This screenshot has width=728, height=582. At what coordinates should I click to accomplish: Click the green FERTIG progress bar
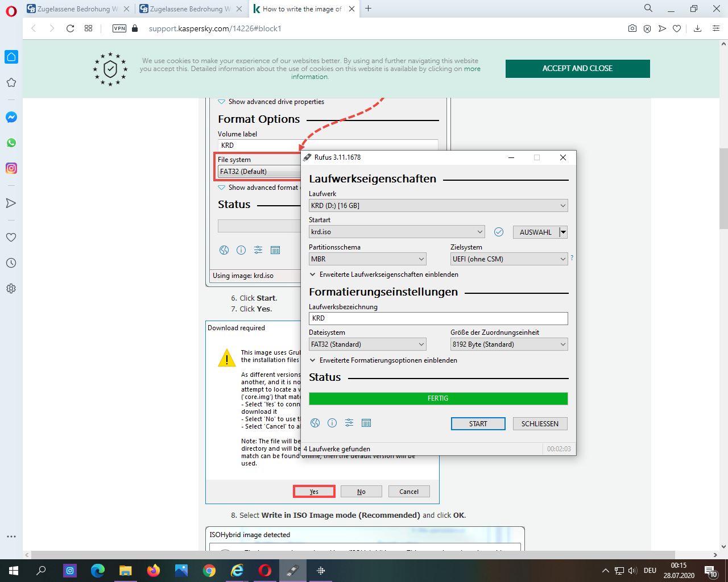(439, 398)
